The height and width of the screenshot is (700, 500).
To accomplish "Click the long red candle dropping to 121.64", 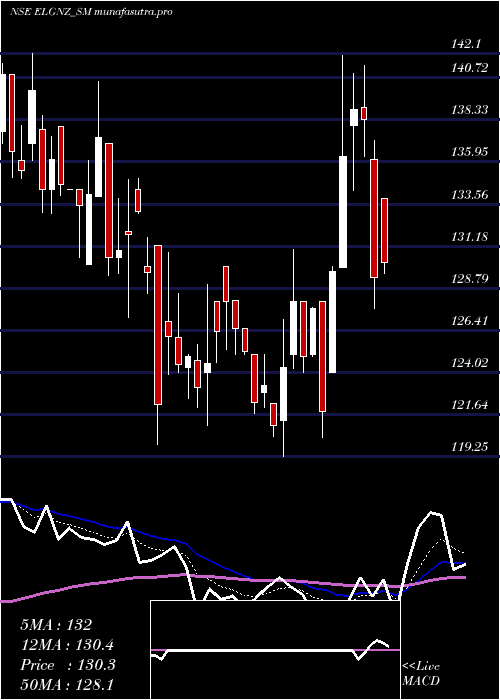I will [x=158, y=325].
